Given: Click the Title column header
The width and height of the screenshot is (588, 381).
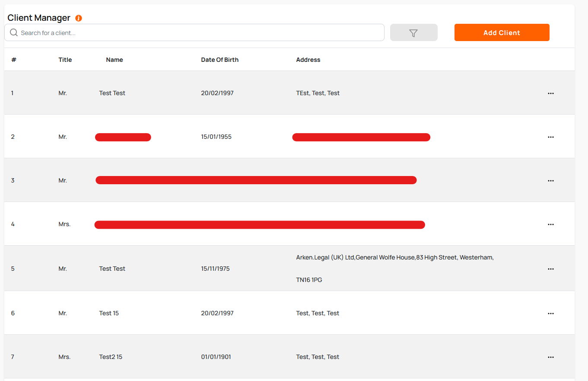Looking at the screenshot, I should click(65, 60).
